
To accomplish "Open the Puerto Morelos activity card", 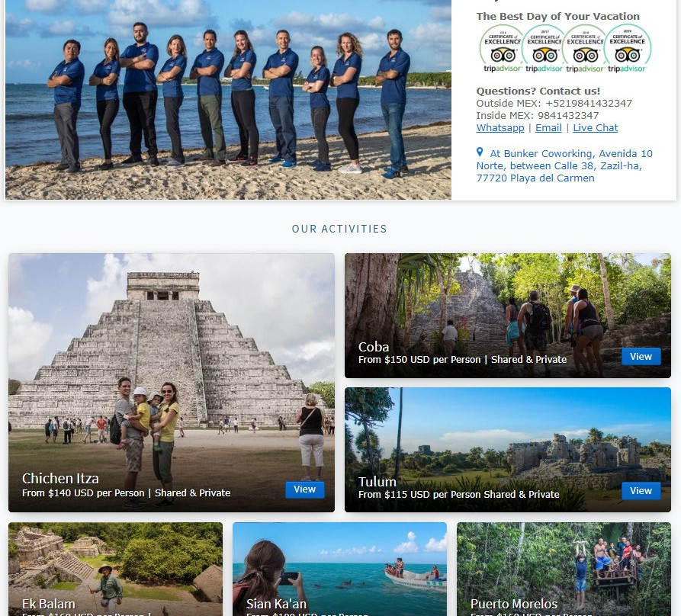I will [x=564, y=569].
